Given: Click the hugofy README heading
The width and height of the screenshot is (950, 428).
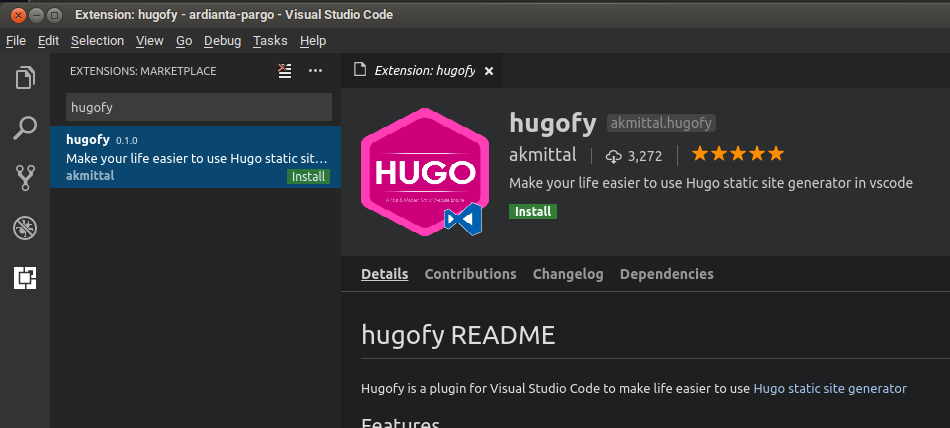Looking at the screenshot, I should (x=458, y=335).
